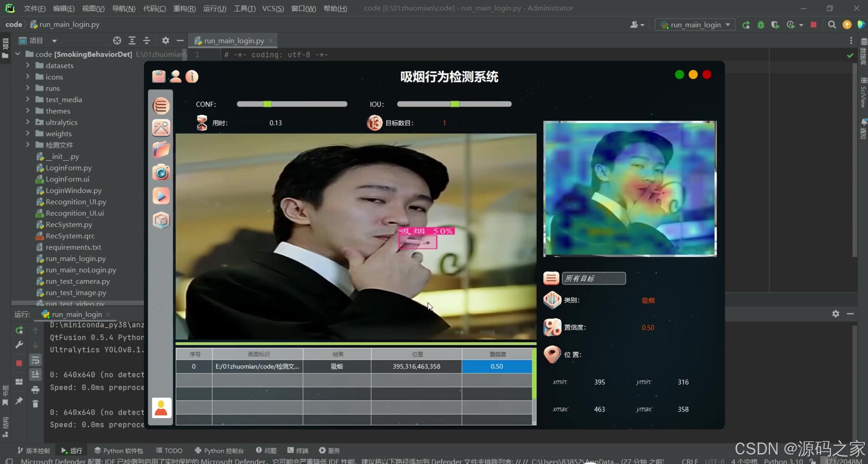The width and height of the screenshot is (868, 464).
Task: Open the folder batch detection icon
Action: point(161,150)
